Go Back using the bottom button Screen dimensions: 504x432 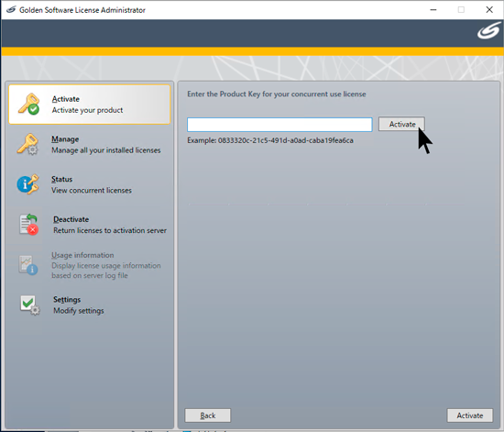(208, 415)
